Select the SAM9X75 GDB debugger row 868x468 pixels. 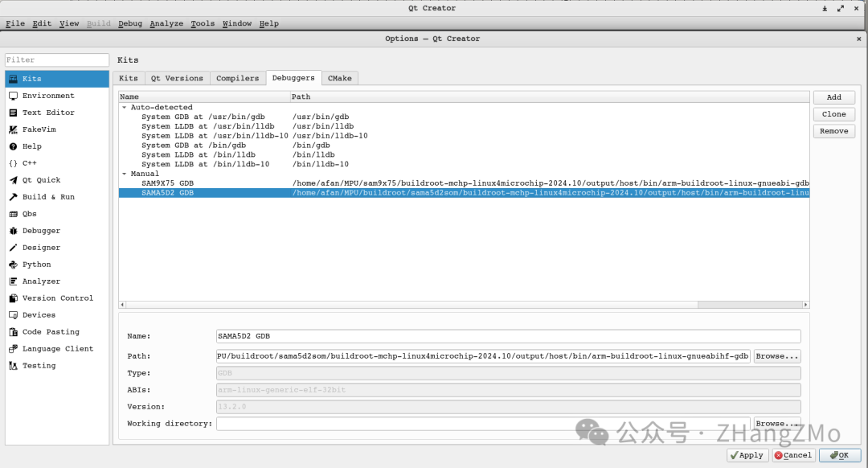[464, 183]
